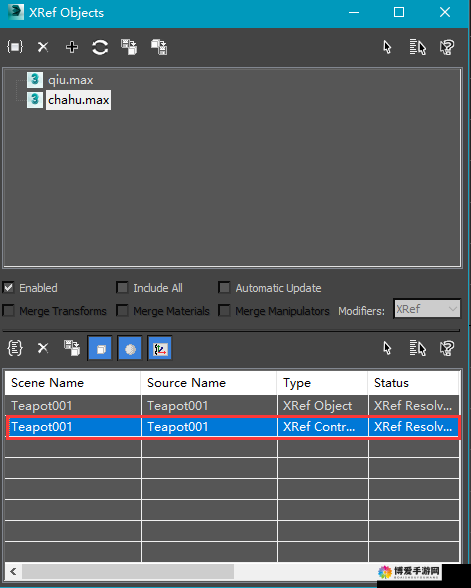Click the Update refresh arrows icon
This screenshot has width=471, height=588.
tap(100, 47)
